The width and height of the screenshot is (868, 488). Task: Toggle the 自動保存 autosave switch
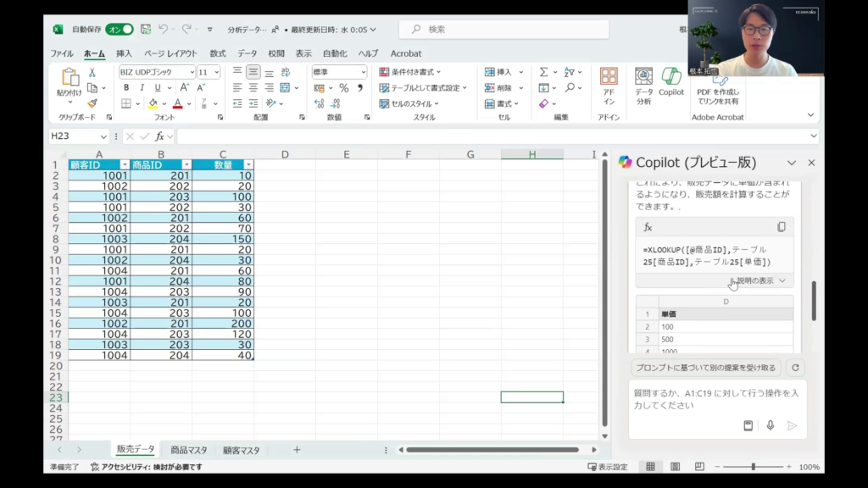120,29
